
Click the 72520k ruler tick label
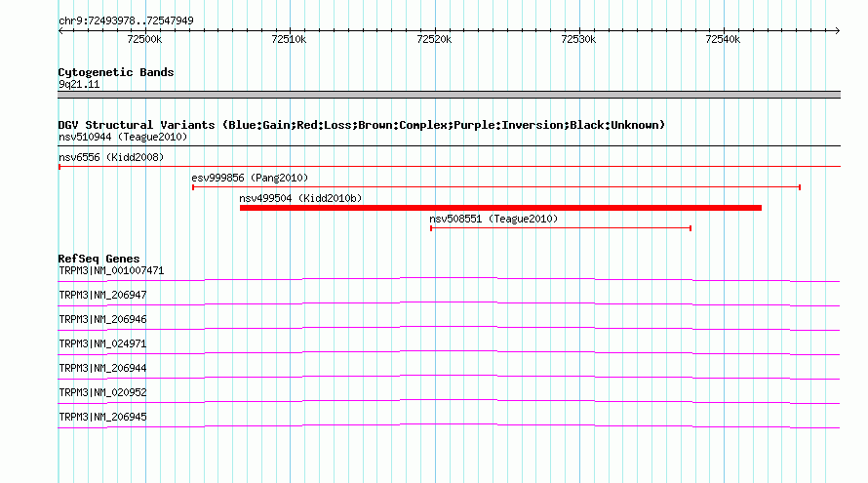click(x=434, y=39)
